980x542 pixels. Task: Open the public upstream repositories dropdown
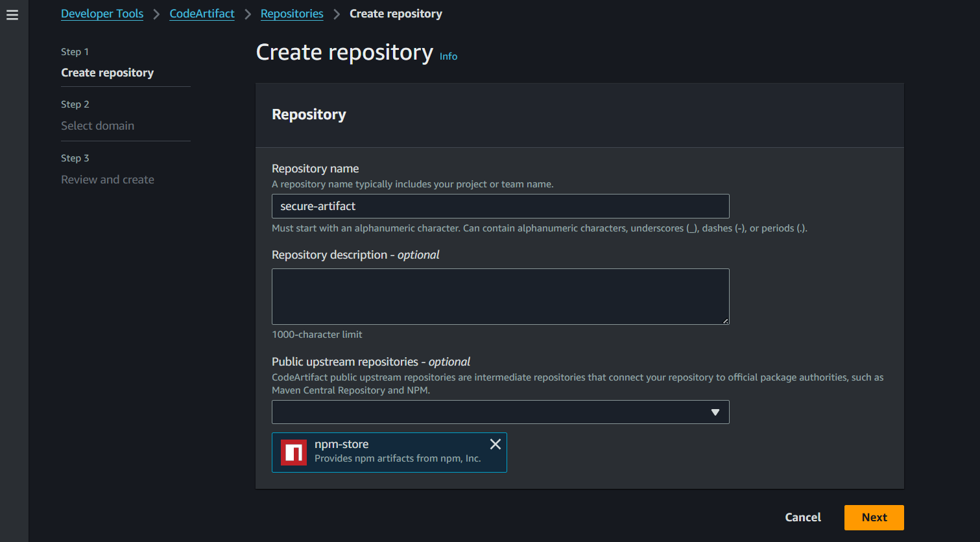[x=500, y=412]
